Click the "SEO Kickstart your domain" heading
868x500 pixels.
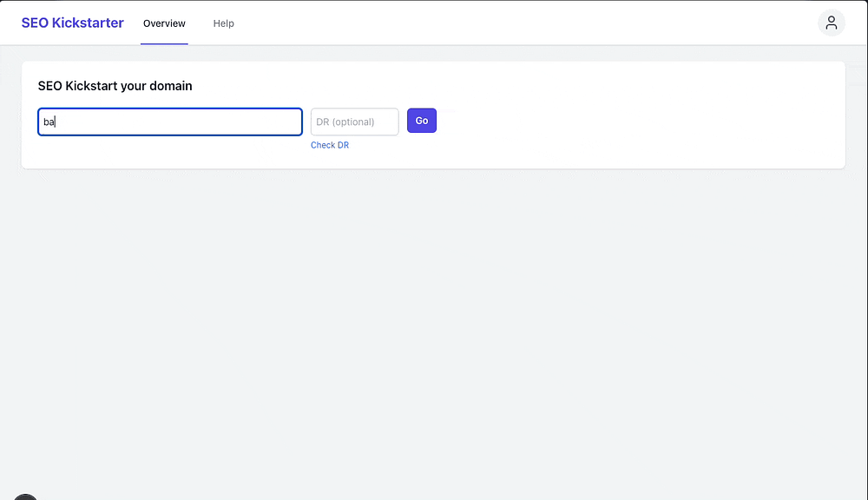(115, 86)
